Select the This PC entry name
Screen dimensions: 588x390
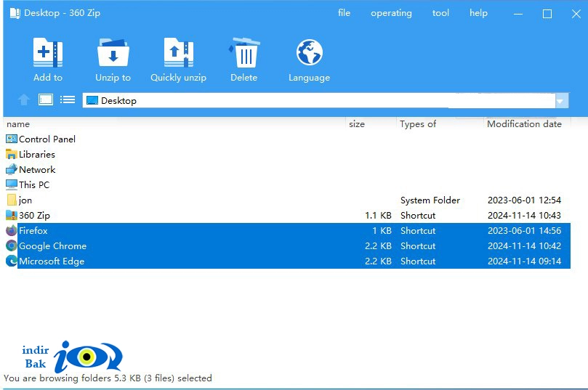(34, 184)
